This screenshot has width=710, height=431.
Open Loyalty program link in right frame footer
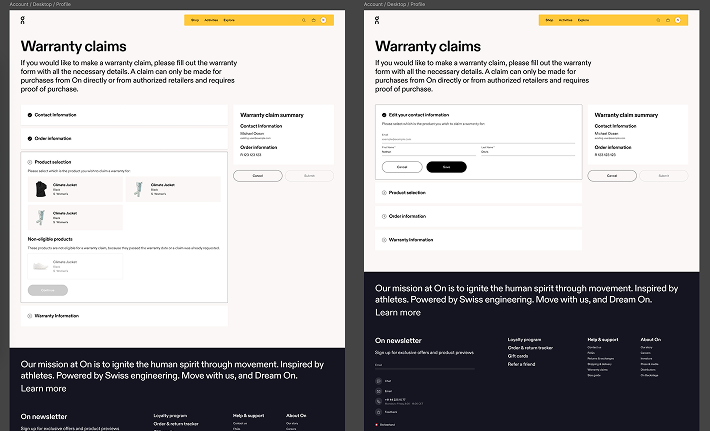click(524, 340)
